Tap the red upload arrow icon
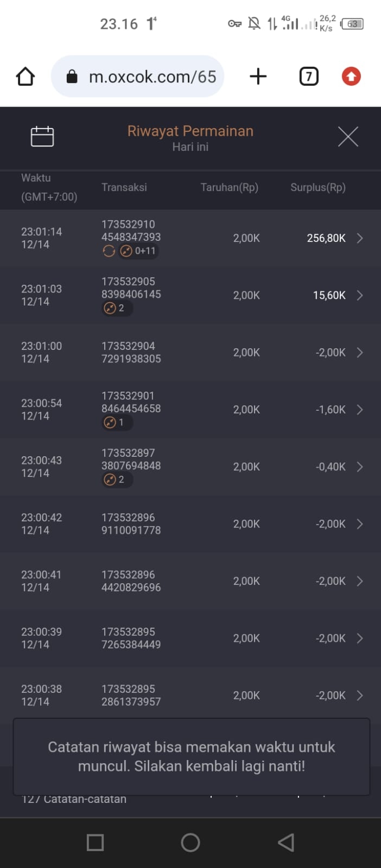Viewport: 381px width, 868px height. point(351,76)
